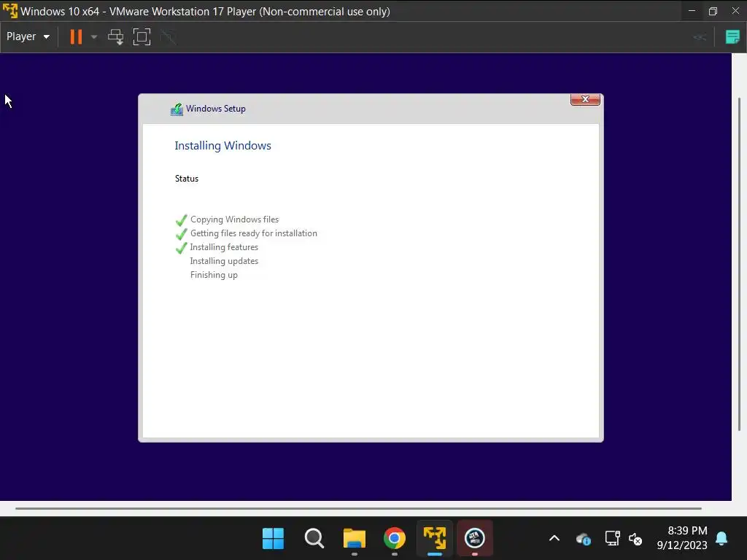Open the Windows Start menu
Viewport: 747px width, 560px height.
[273, 539]
